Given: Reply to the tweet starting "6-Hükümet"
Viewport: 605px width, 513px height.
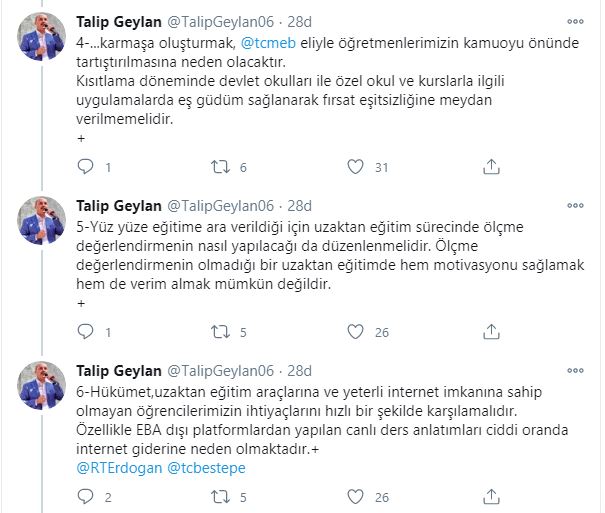Looking at the screenshot, I should click(x=84, y=497).
